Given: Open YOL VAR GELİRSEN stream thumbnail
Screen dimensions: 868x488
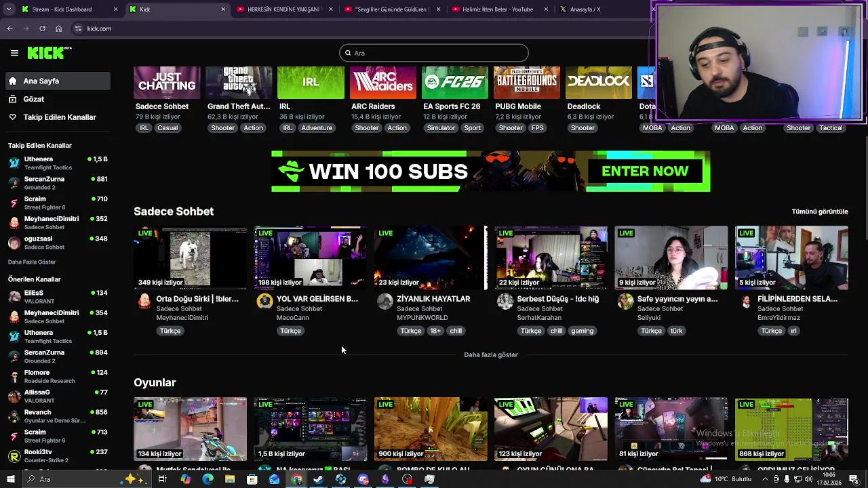Looking at the screenshot, I should tap(310, 258).
